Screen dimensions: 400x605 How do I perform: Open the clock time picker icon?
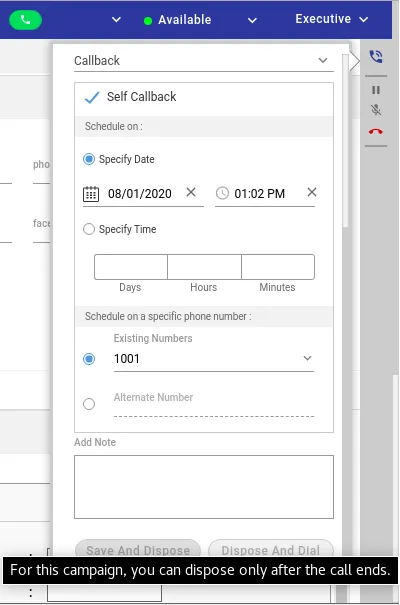click(222, 193)
